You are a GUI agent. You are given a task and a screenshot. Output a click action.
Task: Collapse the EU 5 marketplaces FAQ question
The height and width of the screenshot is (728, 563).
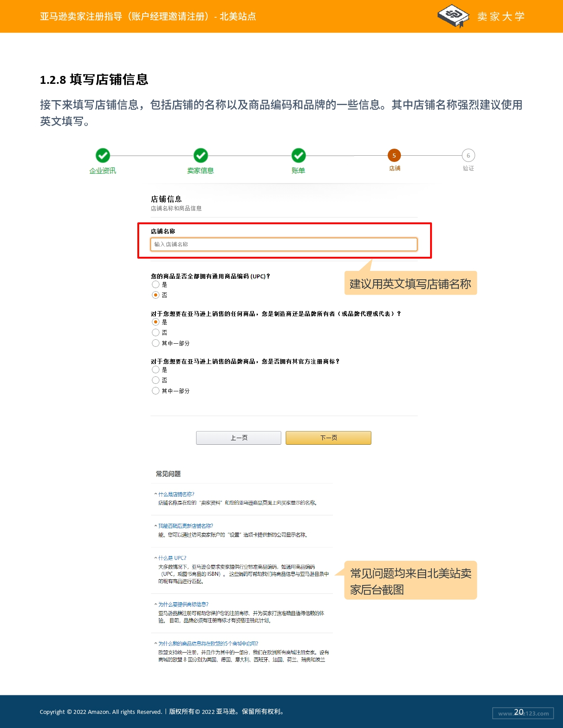click(x=206, y=644)
